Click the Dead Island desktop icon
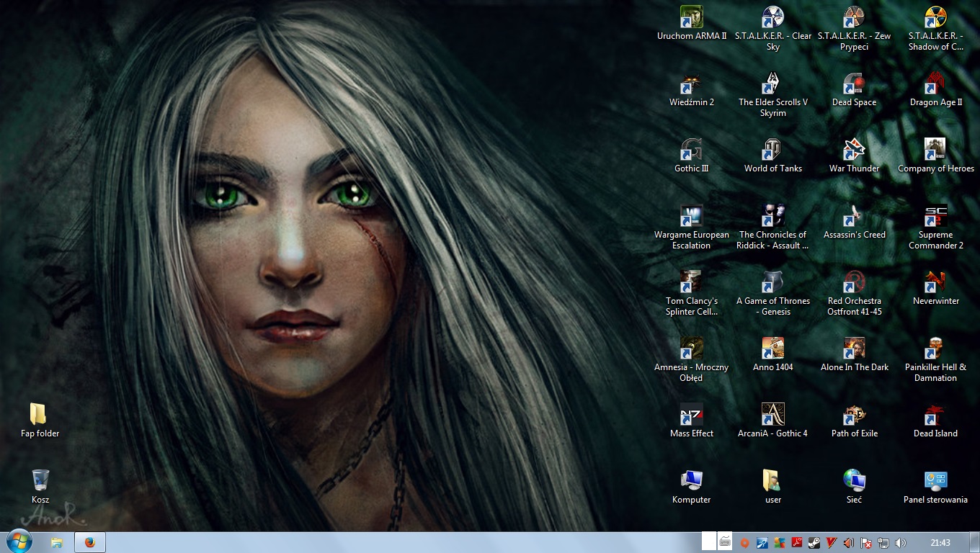The width and height of the screenshot is (980, 553). (x=935, y=421)
